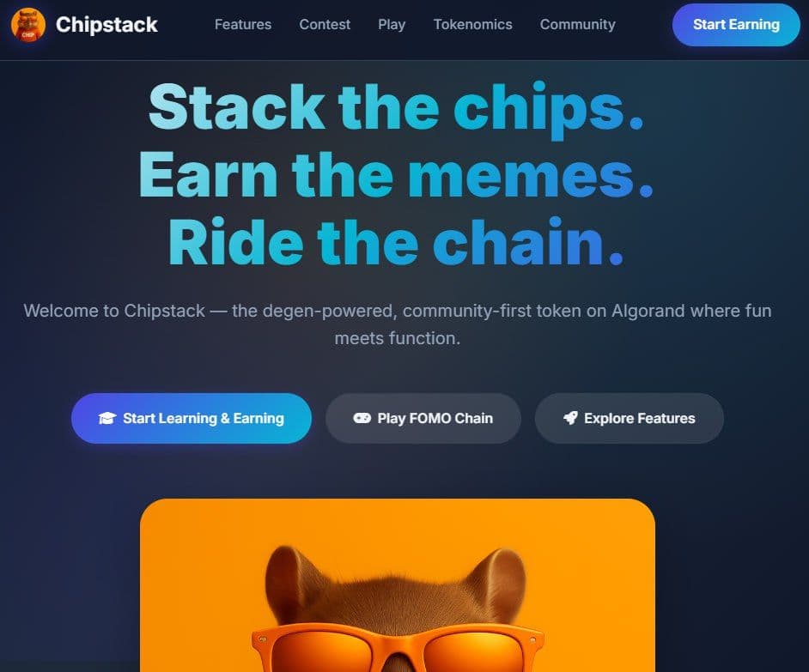Click the Chipstack hamster logo icon
The width and height of the screenshot is (809, 672).
[x=27, y=25]
